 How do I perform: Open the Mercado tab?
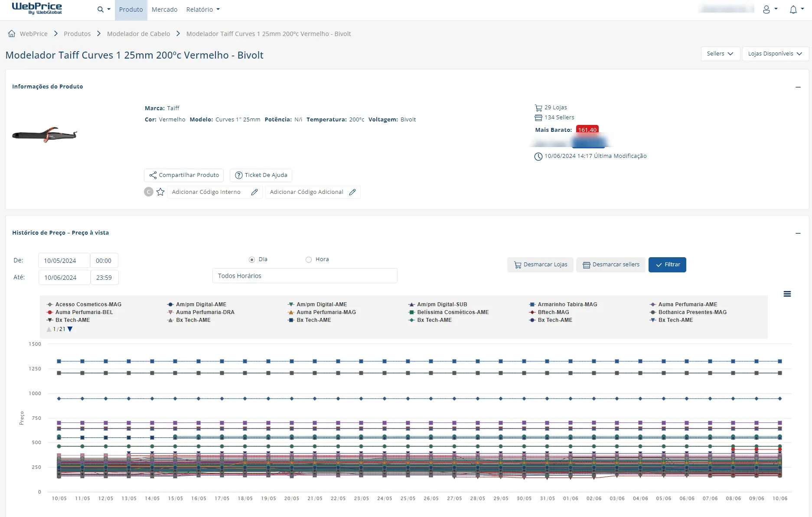tap(164, 10)
